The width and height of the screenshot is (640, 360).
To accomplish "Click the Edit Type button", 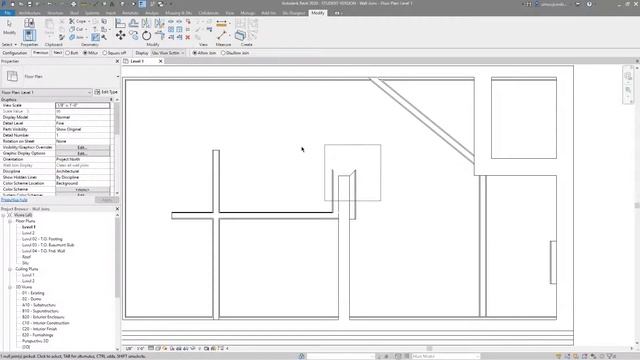I will click(x=106, y=92).
